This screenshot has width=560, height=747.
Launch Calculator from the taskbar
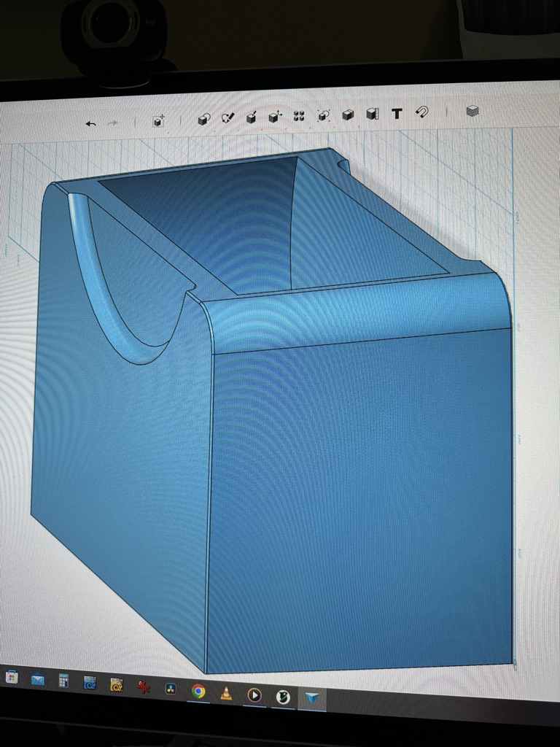coord(63,681)
